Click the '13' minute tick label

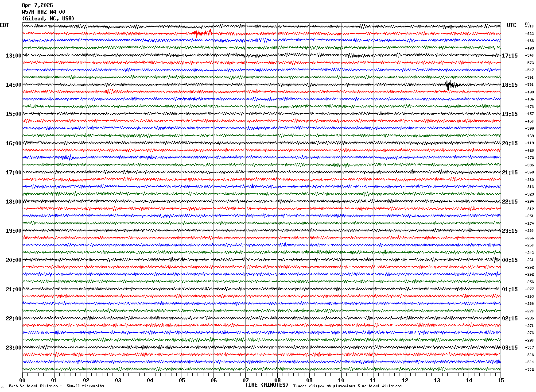(437, 380)
